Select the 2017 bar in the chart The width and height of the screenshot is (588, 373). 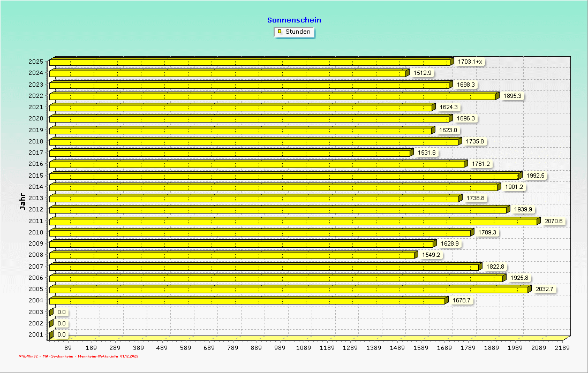pos(230,153)
